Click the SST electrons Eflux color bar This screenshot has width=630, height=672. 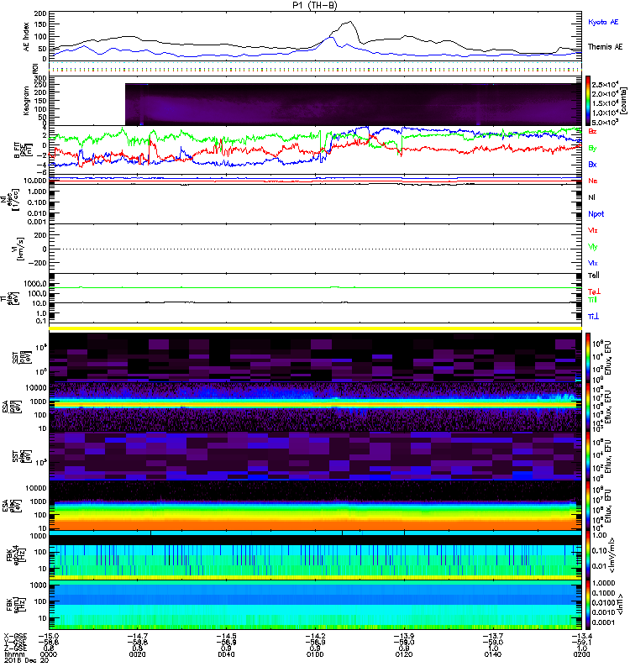pos(588,456)
